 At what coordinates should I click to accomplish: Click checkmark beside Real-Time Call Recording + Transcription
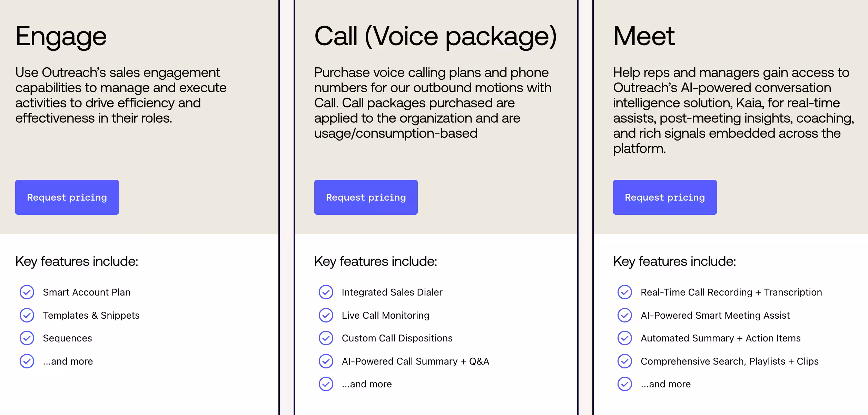(x=625, y=292)
